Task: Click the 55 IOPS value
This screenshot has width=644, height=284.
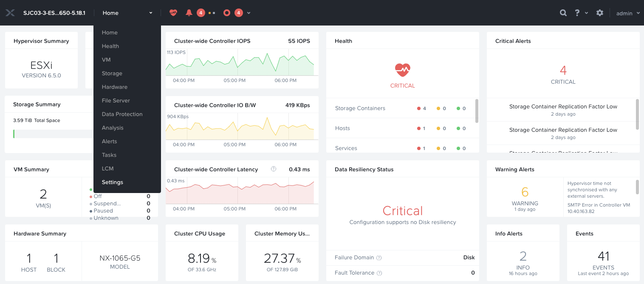Action: coord(299,41)
